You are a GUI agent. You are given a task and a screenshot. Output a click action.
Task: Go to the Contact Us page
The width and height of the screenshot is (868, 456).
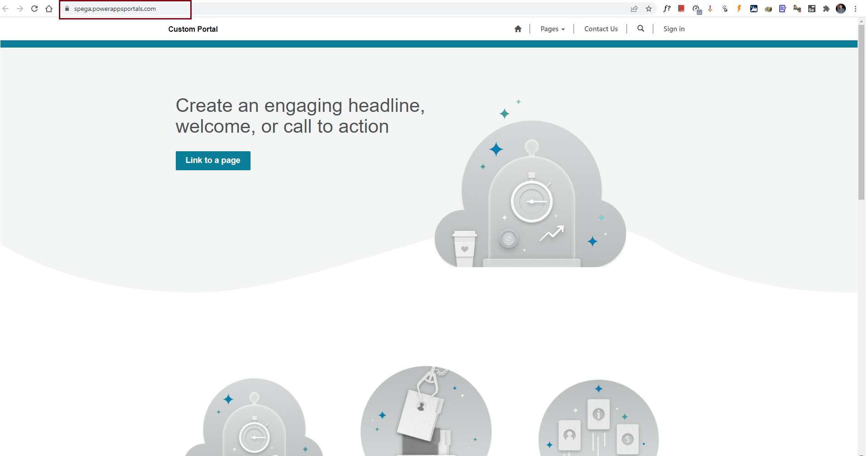tap(601, 29)
